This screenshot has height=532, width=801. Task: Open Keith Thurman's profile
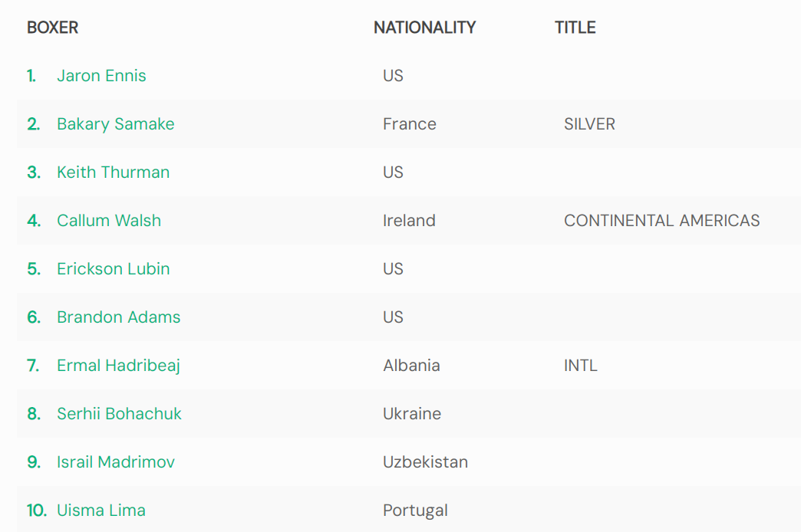(x=113, y=172)
